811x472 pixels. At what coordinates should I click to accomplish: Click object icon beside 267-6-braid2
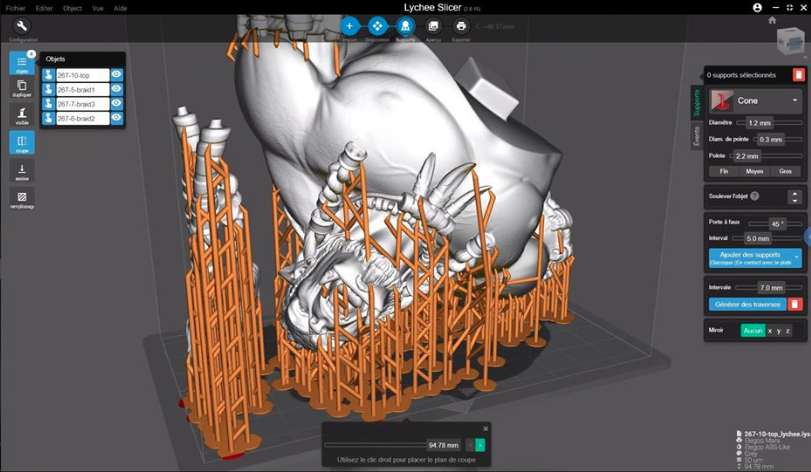[x=49, y=118]
